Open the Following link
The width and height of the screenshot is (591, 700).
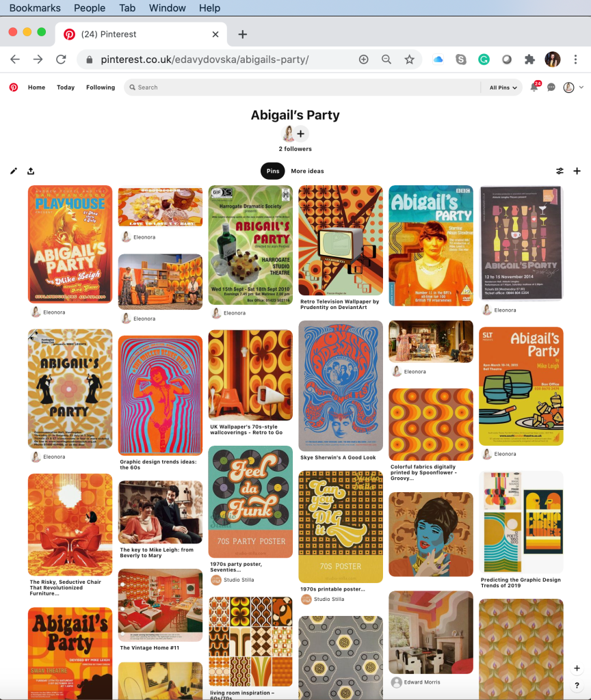point(101,87)
